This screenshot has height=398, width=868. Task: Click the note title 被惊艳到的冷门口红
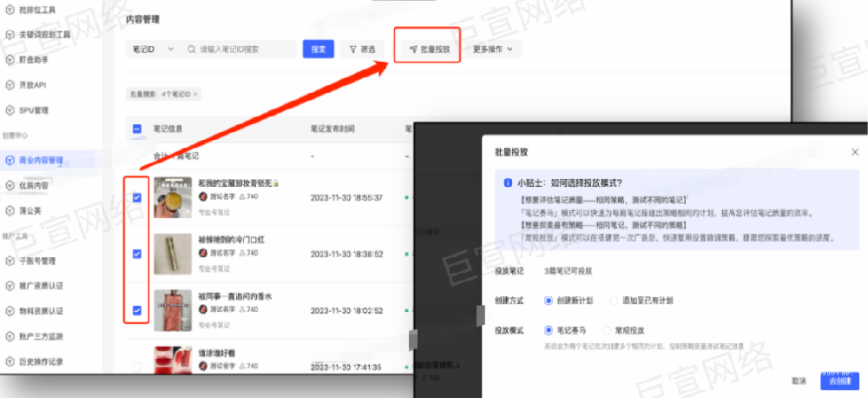coord(232,240)
